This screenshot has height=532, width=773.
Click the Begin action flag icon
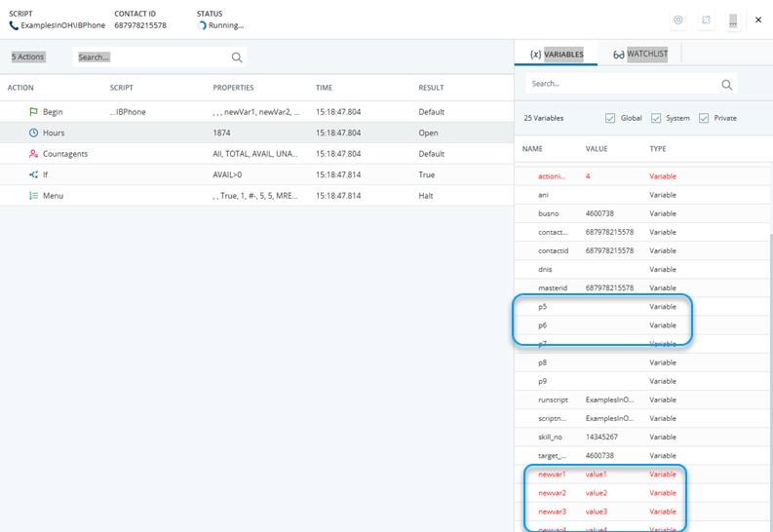pyautogui.click(x=33, y=112)
